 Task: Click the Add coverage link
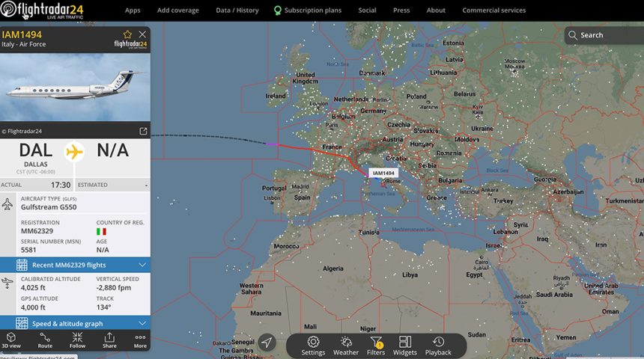coord(177,10)
